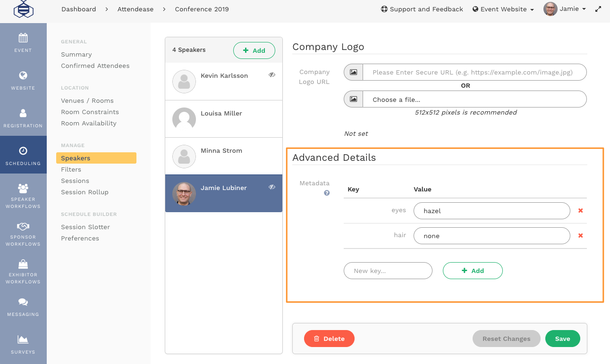
Task: Remove the eyes metadata row
Action: pos(581,211)
